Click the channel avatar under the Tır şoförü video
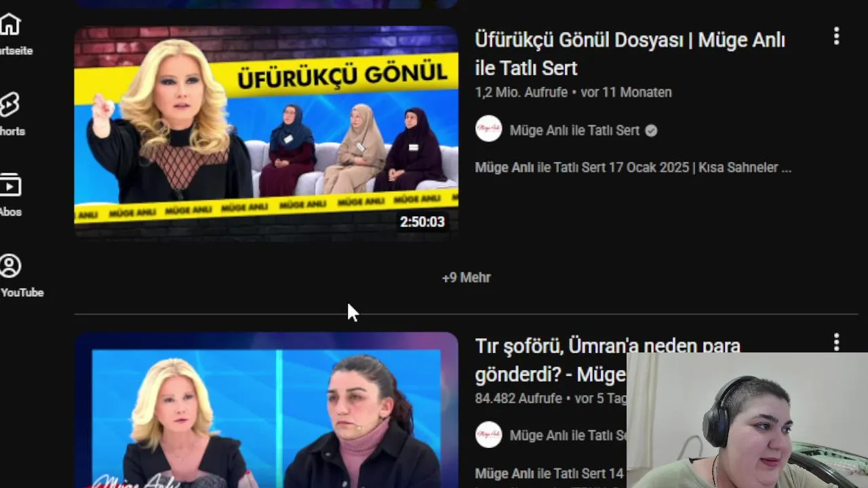This screenshot has height=488, width=868. coord(488,434)
